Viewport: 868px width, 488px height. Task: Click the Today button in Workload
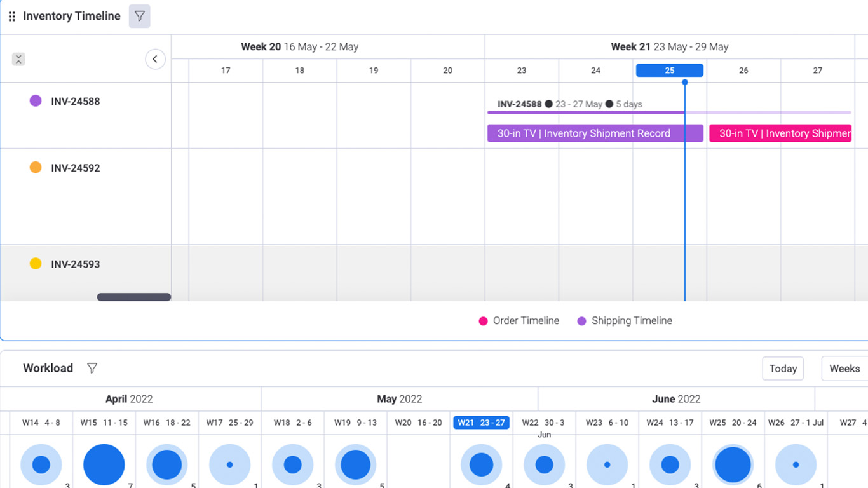tap(783, 369)
